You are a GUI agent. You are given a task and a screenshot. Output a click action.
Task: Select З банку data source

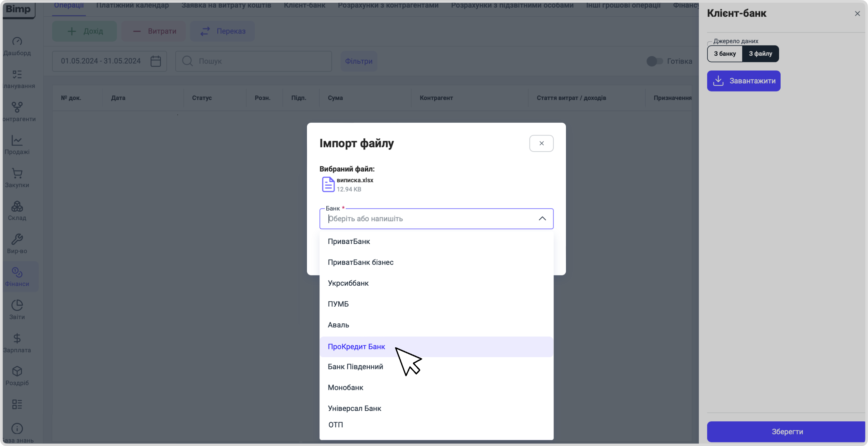(x=725, y=54)
